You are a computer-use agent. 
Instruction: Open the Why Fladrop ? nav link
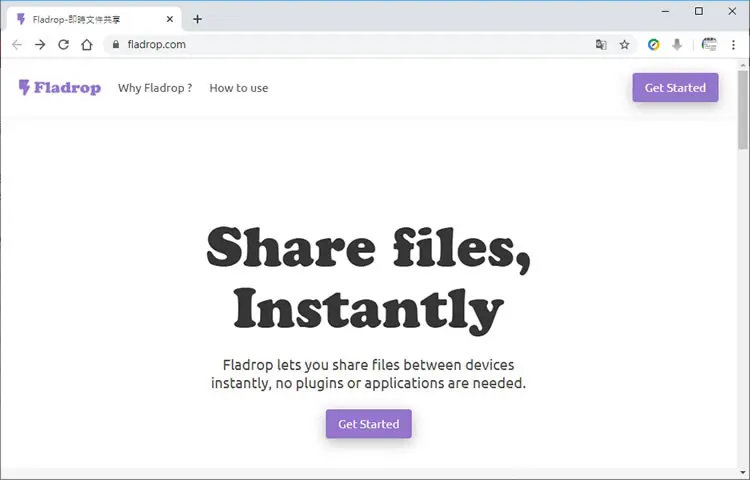pyautogui.click(x=155, y=88)
